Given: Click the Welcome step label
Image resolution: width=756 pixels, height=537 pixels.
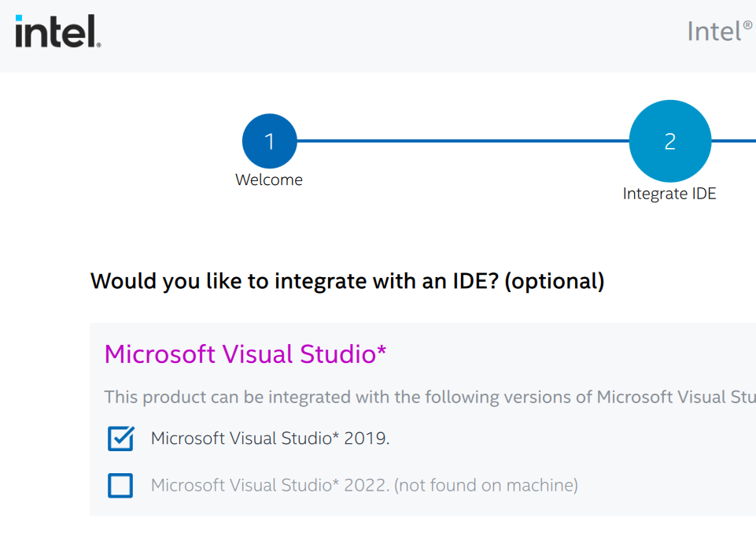Looking at the screenshot, I should click(x=269, y=180).
